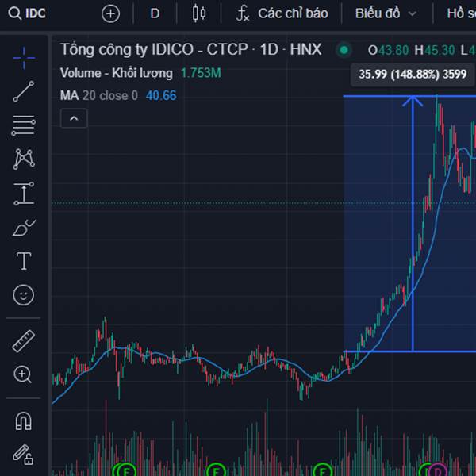Choose the XABCD pattern tool
This screenshot has width=476, height=476.
pyautogui.click(x=24, y=159)
